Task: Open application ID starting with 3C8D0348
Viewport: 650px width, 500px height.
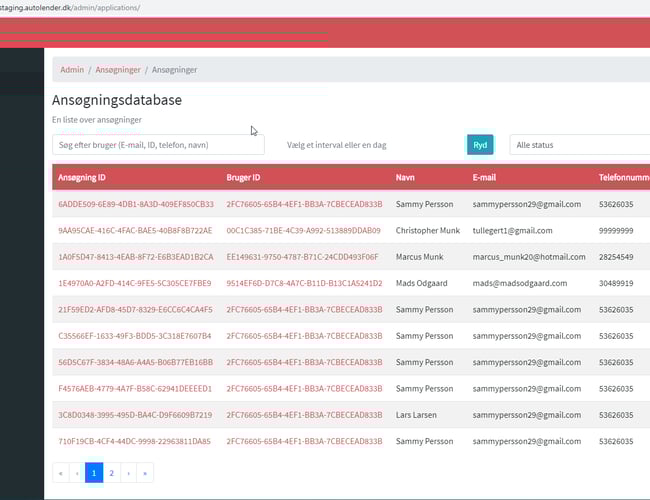Action: click(x=135, y=414)
